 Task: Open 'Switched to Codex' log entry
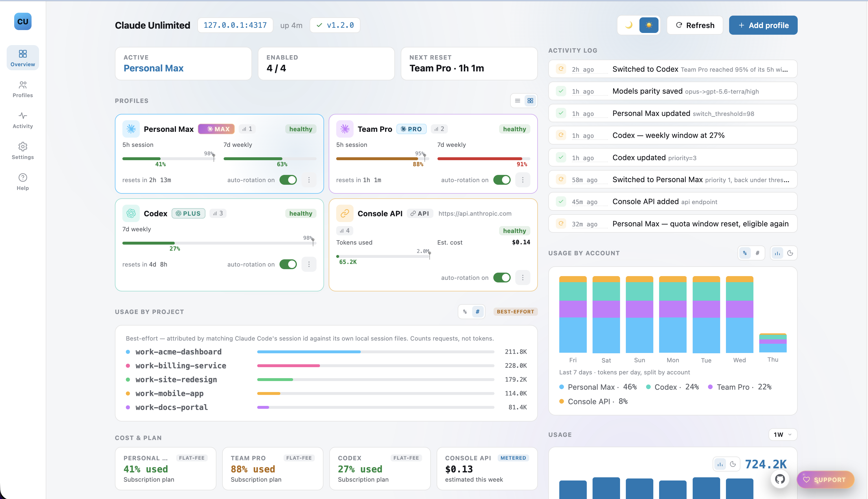click(x=672, y=69)
